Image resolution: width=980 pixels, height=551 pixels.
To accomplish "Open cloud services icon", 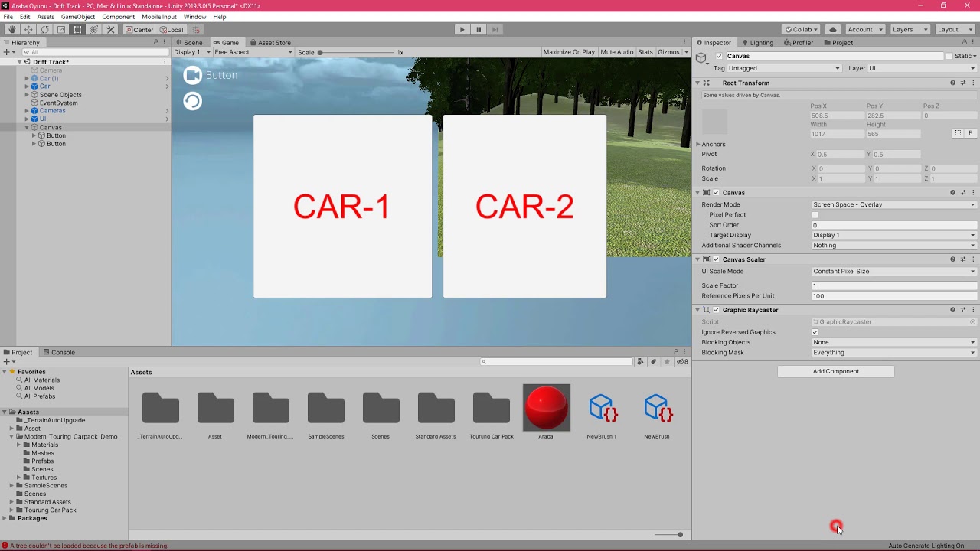I will (x=833, y=30).
